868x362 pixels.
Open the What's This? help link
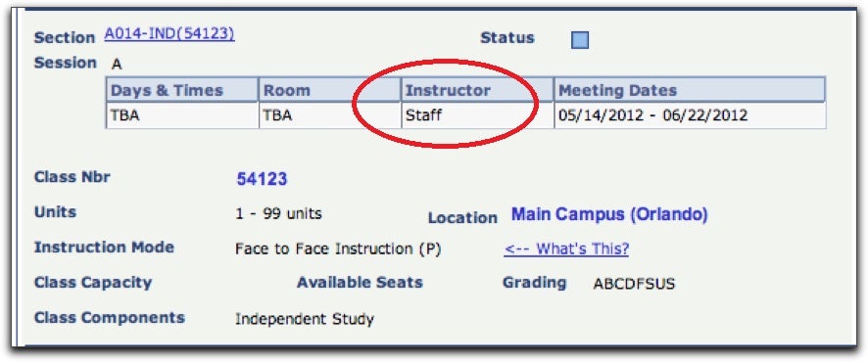coord(566,249)
